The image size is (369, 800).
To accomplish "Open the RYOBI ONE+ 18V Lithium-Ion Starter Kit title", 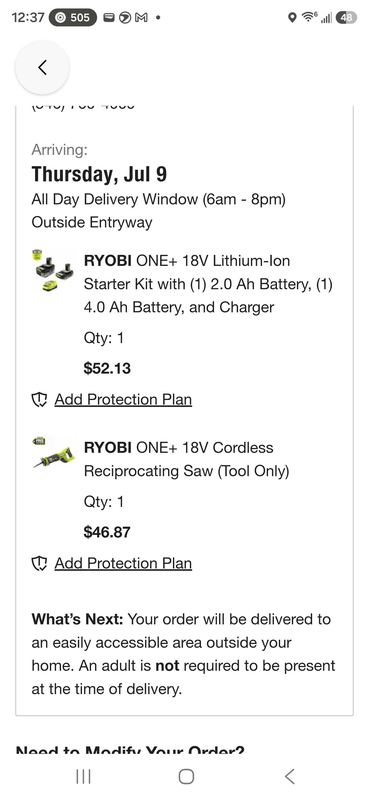I will tap(208, 284).
